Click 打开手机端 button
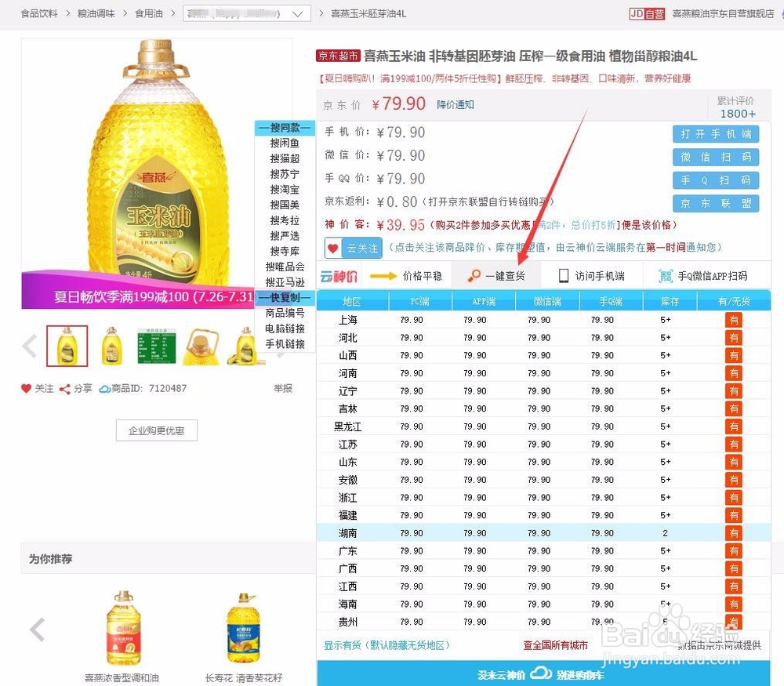Image resolution: width=784 pixels, height=686 pixels. point(716,134)
